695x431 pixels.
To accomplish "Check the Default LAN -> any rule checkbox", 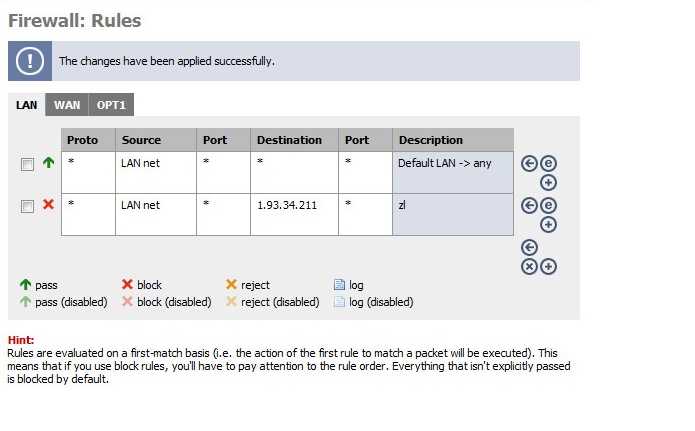I will 27,165.
